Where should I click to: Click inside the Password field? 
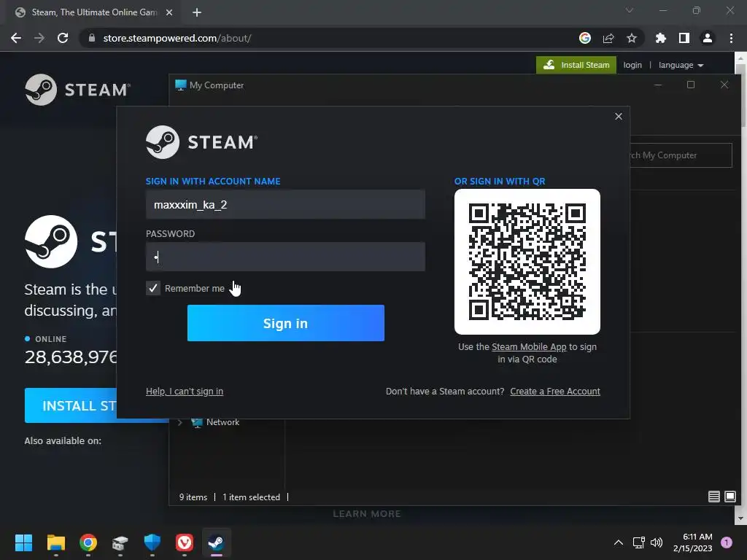coord(285,257)
